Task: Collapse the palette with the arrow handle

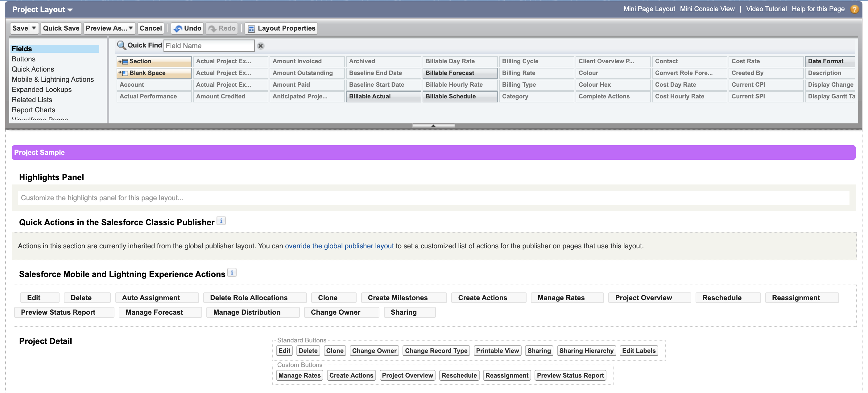Action: click(x=433, y=126)
